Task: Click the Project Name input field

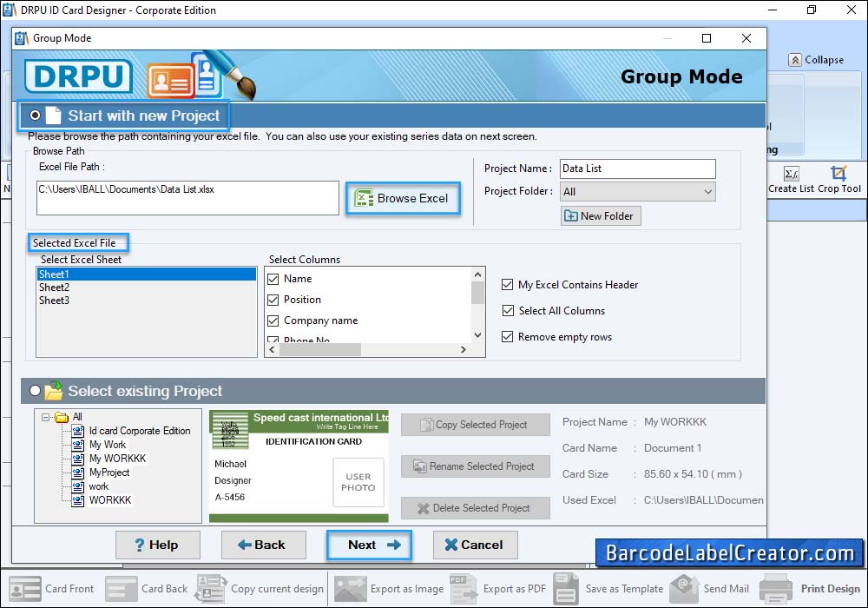Action: 638,169
